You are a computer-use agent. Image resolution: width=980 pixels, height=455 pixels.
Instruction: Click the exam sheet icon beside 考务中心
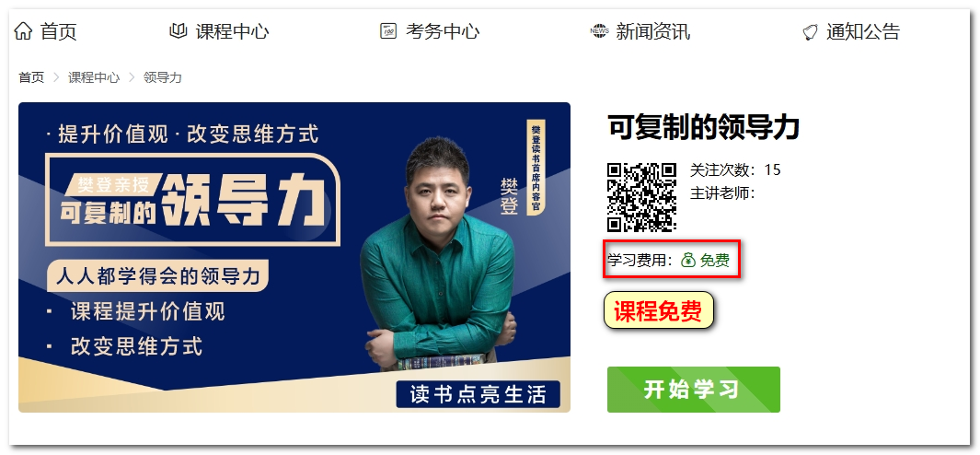388,30
